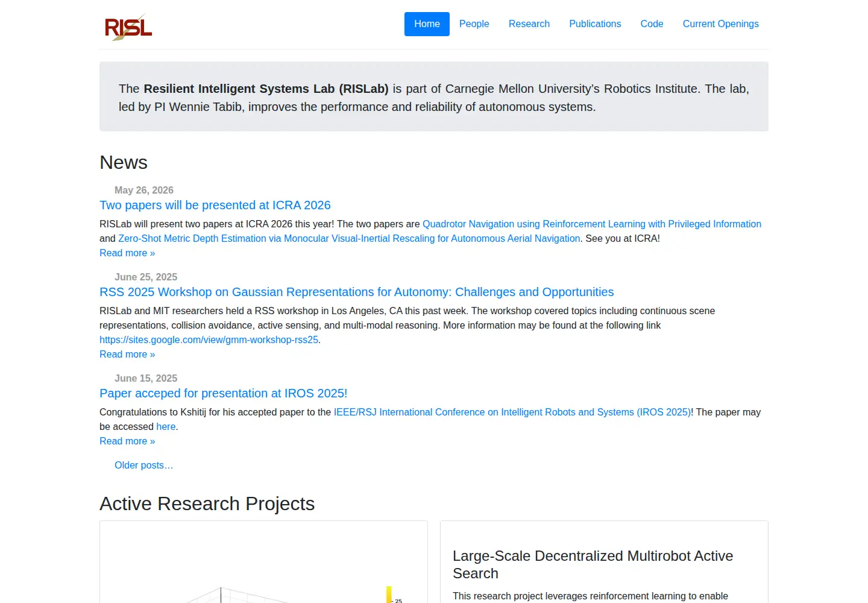This screenshot has width=868, height=603.
Task: Click the 'News' heading
Action: (124, 162)
